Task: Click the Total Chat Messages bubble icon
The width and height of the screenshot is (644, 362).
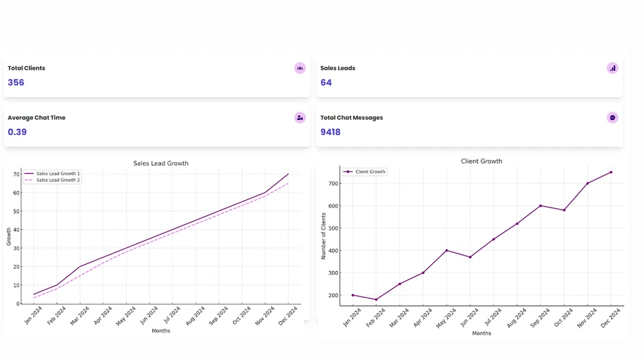Action: (x=612, y=118)
